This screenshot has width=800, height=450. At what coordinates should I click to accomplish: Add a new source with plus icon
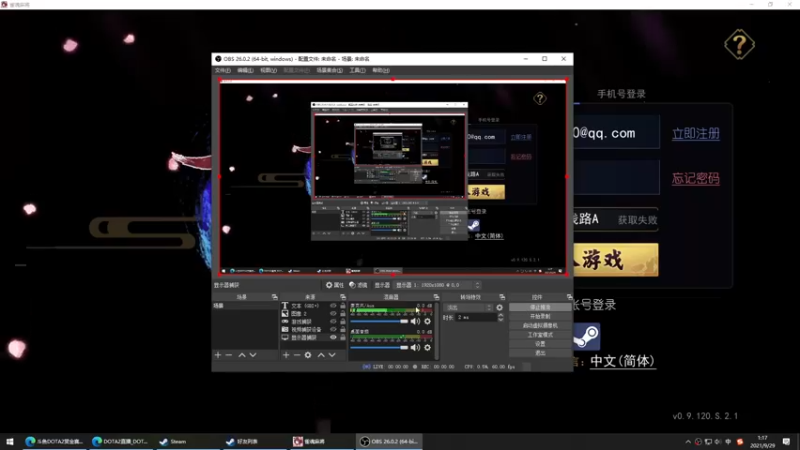tap(286, 355)
